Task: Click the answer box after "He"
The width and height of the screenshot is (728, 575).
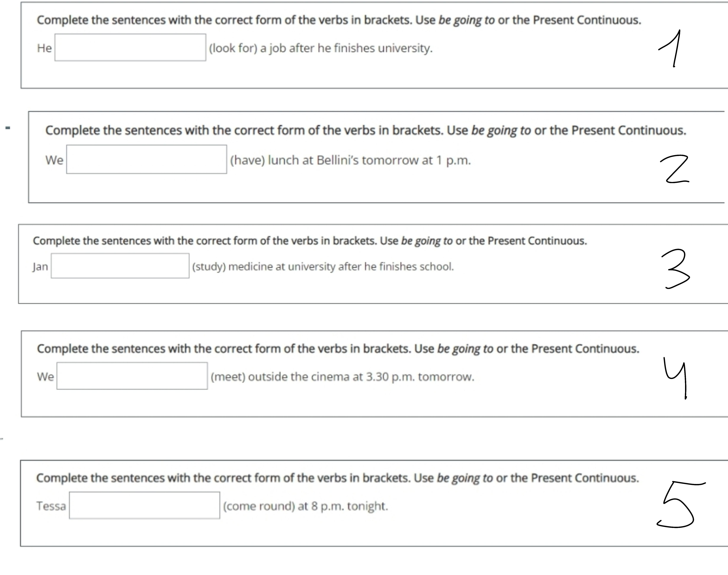Action: 130,48
